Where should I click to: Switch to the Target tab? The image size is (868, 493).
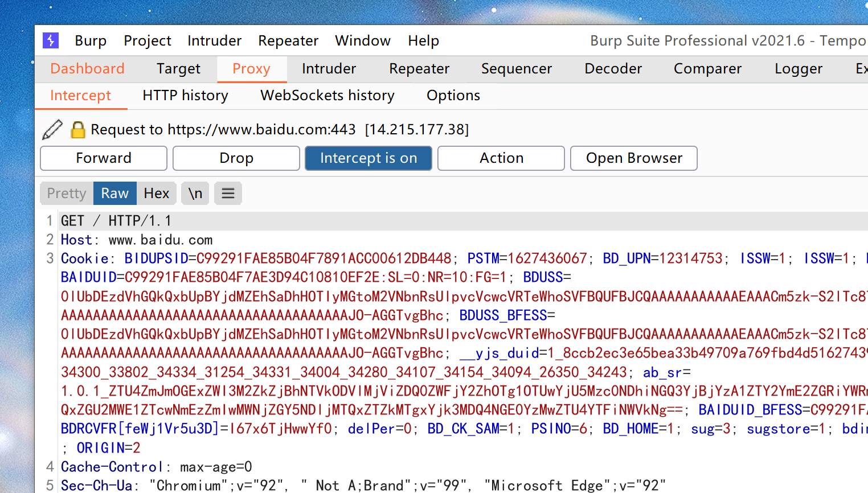coord(178,69)
